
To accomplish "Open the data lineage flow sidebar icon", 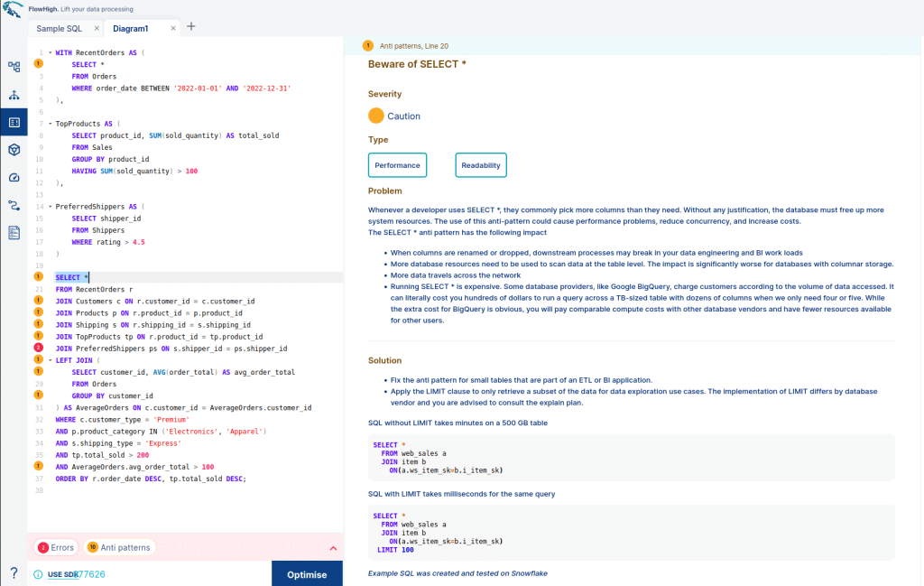I will pos(14,205).
